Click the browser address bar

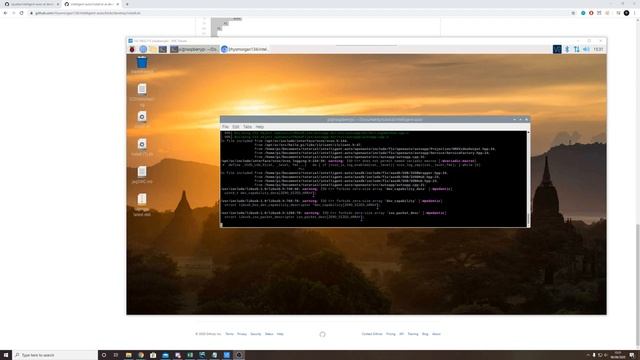[x=302, y=13]
